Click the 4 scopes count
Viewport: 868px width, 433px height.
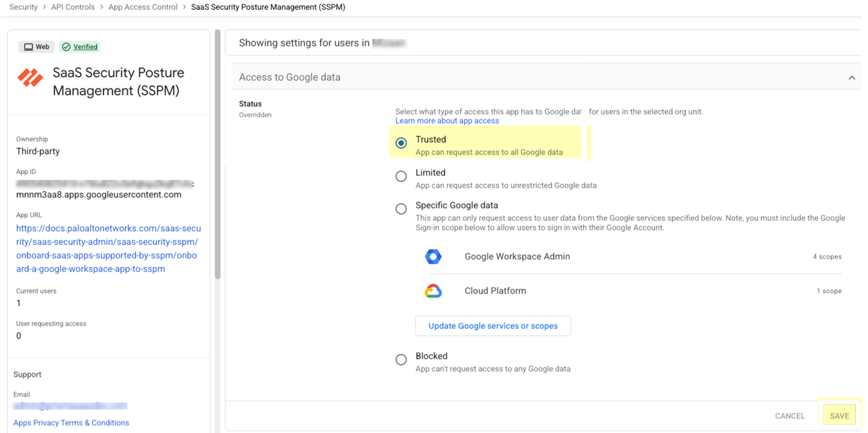coord(827,257)
